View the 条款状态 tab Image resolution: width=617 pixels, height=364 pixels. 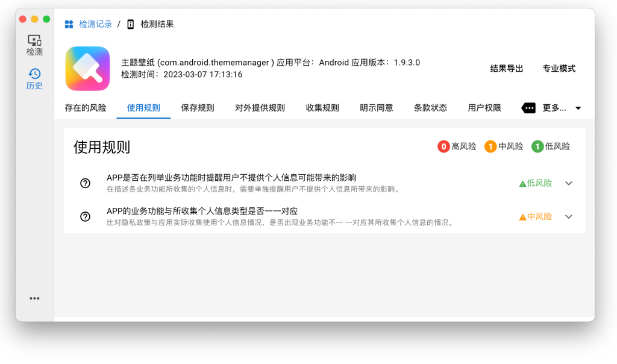click(x=430, y=107)
